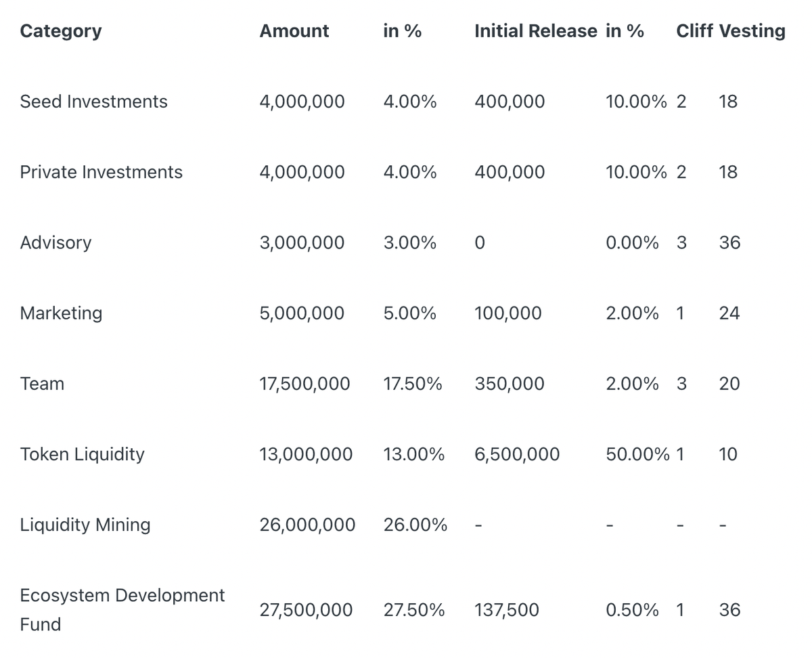This screenshot has height=658, width=812.
Task: Select the Liquidity Mining row label
Action: [85, 525]
